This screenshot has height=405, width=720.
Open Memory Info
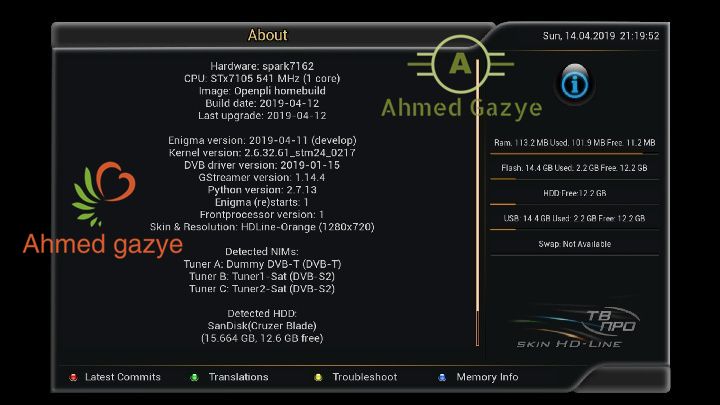tap(487, 377)
